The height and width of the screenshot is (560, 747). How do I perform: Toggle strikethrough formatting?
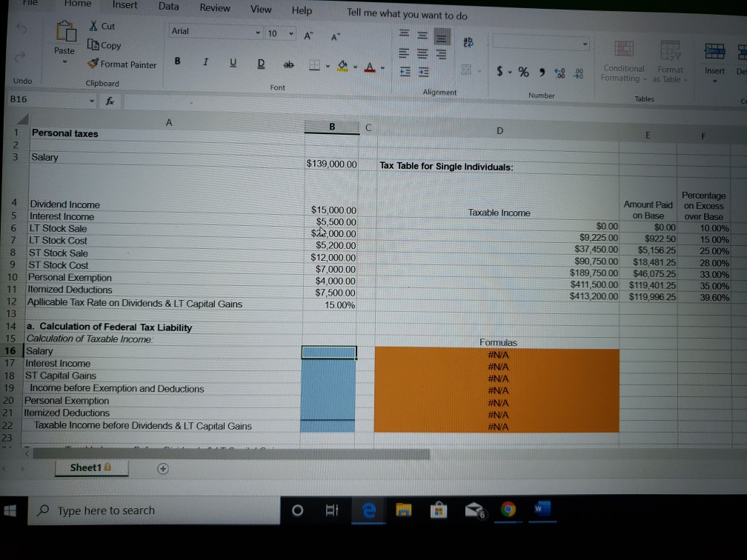pyautogui.click(x=288, y=64)
